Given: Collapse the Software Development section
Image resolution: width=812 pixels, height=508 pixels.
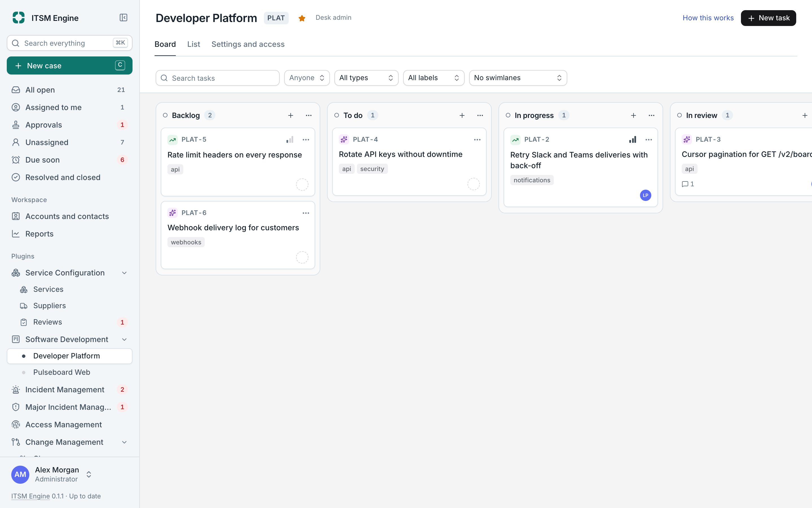Looking at the screenshot, I should pos(124,339).
